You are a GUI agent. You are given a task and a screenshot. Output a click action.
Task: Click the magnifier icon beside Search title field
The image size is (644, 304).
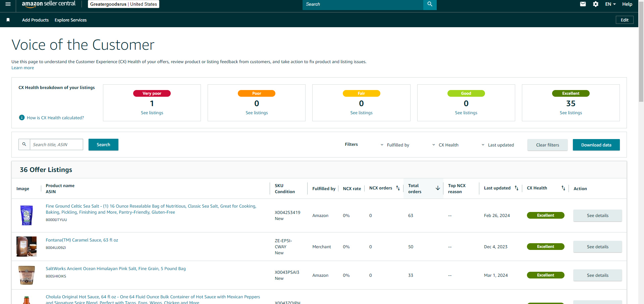tap(24, 144)
